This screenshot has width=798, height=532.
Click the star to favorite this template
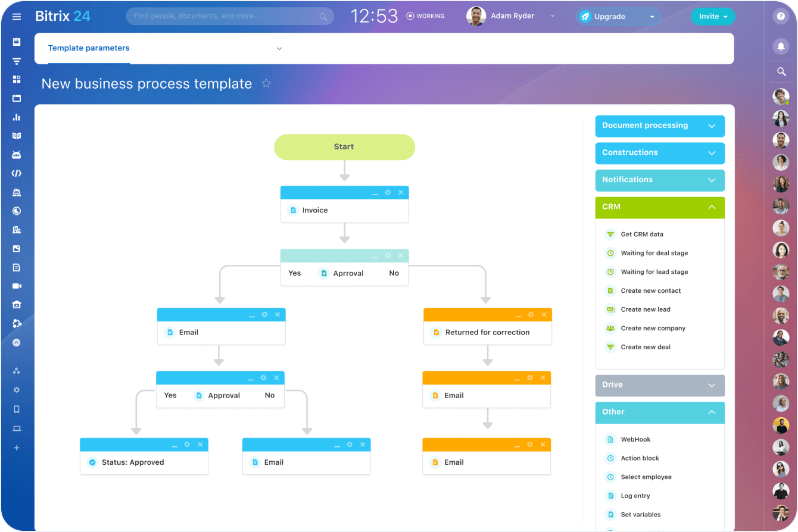click(x=266, y=84)
